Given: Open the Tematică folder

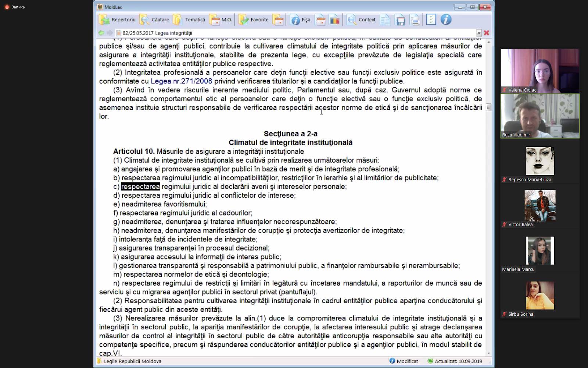Looking at the screenshot, I should point(189,20).
